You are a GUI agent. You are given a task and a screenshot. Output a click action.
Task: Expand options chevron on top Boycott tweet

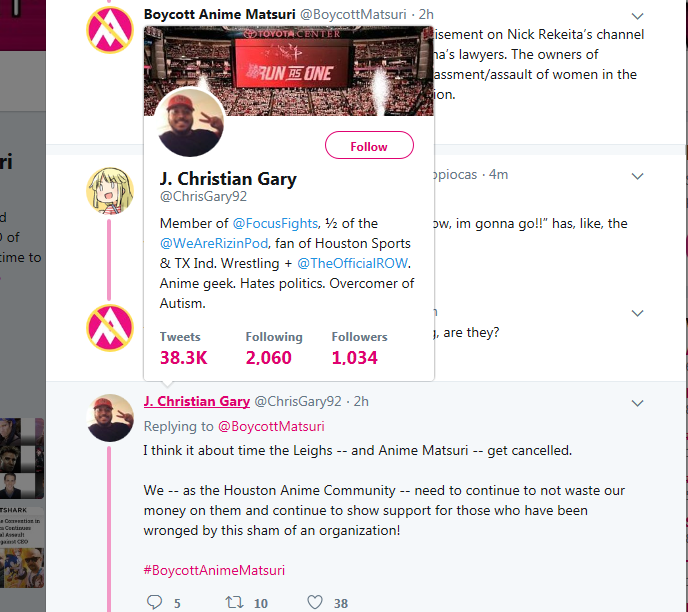coord(637,16)
